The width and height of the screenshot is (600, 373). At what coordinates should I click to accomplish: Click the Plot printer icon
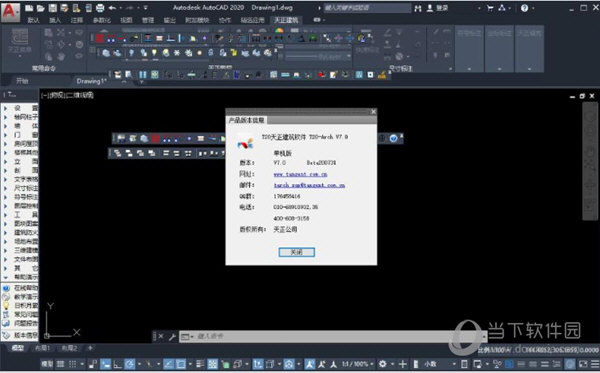tap(100, 8)
